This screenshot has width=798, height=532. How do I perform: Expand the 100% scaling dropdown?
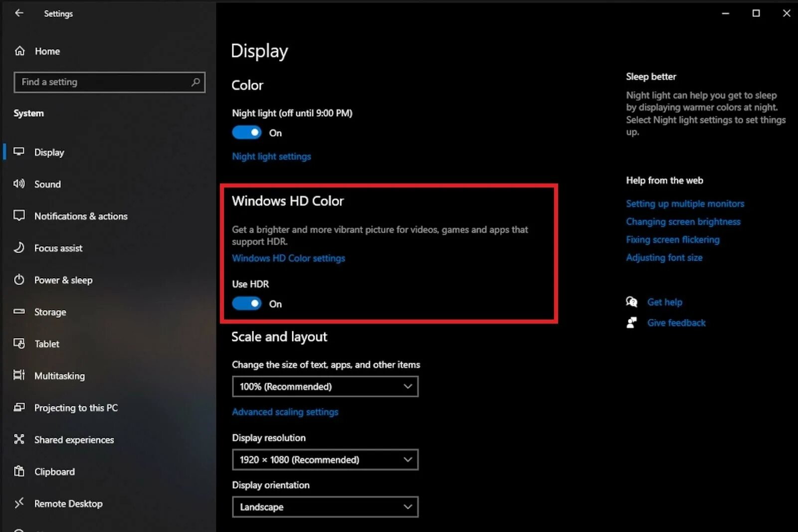[x=325, y=386]
